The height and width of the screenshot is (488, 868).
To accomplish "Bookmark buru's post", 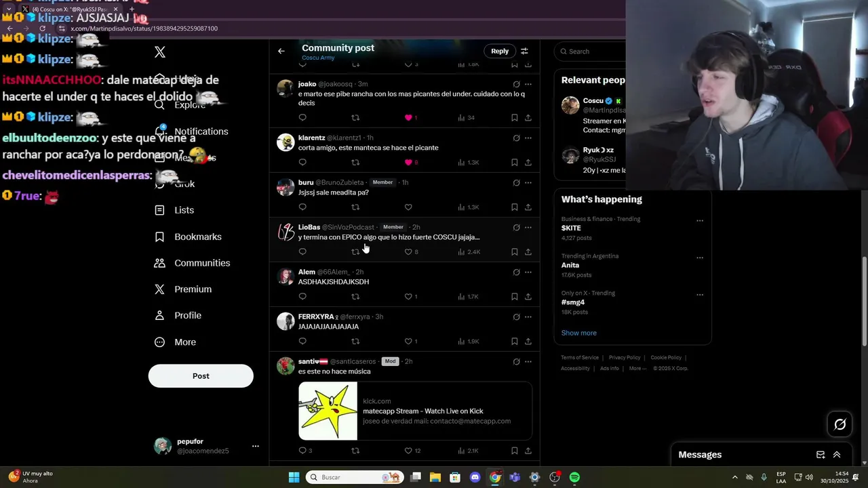I will pos(515,207).
